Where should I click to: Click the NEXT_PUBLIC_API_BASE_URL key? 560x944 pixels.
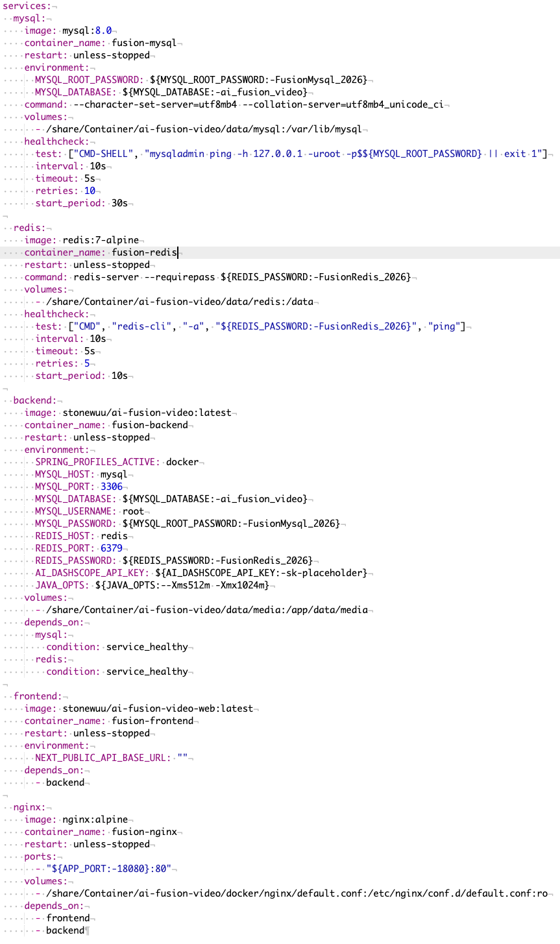point(103,758)
